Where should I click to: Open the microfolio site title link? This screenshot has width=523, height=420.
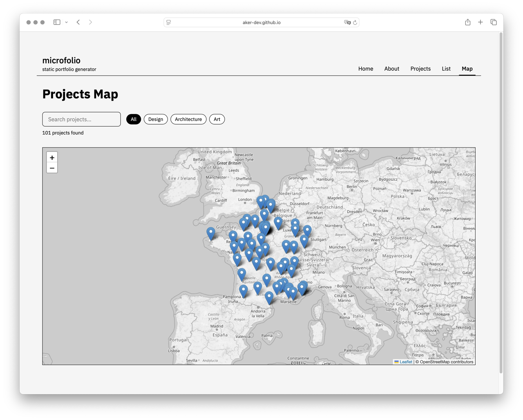pos(61,60)
